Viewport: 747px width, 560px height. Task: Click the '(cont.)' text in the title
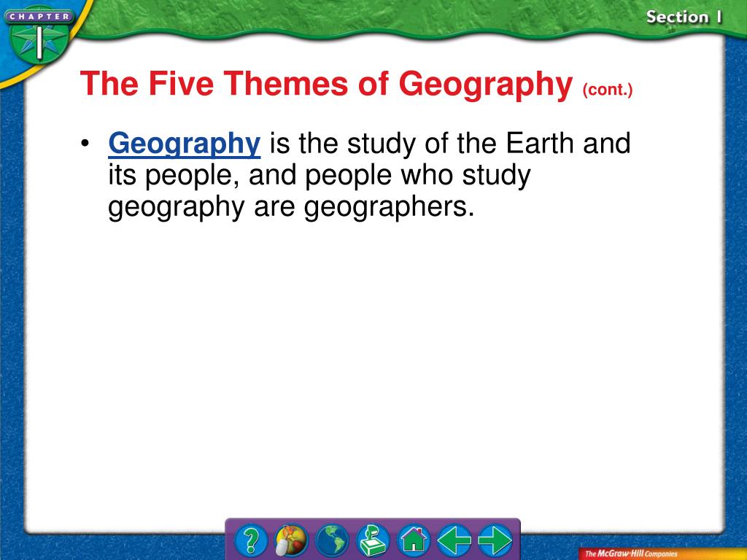[x=608, y=90]
